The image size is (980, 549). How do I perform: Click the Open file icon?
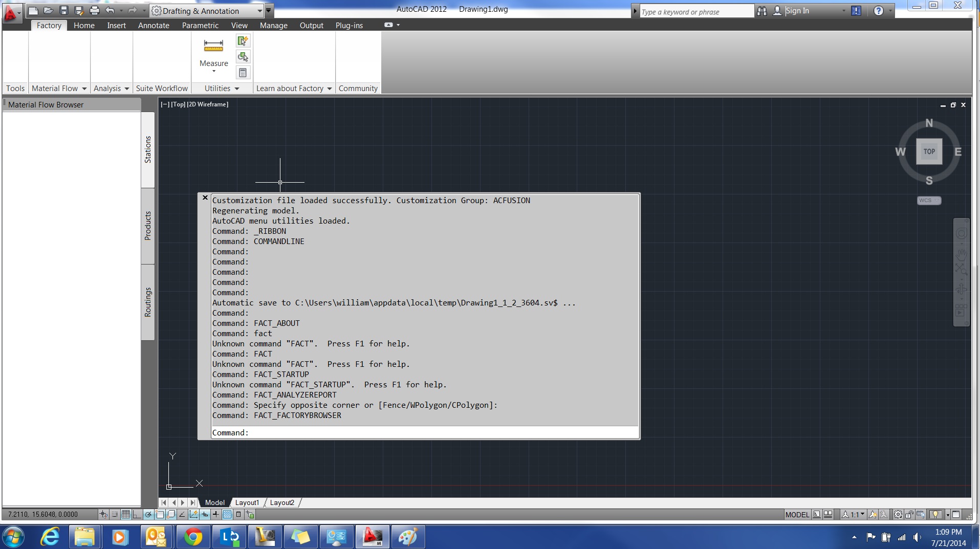point(49,10)
